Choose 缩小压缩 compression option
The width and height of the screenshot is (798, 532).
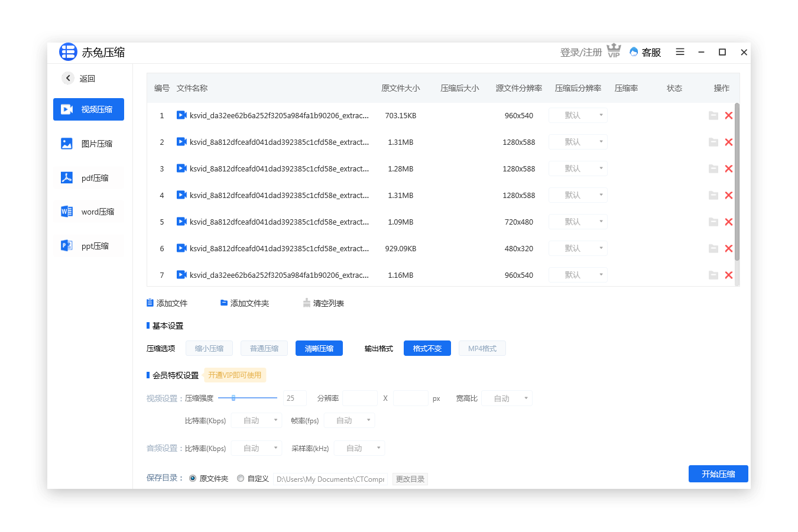[x=209, y=349]
